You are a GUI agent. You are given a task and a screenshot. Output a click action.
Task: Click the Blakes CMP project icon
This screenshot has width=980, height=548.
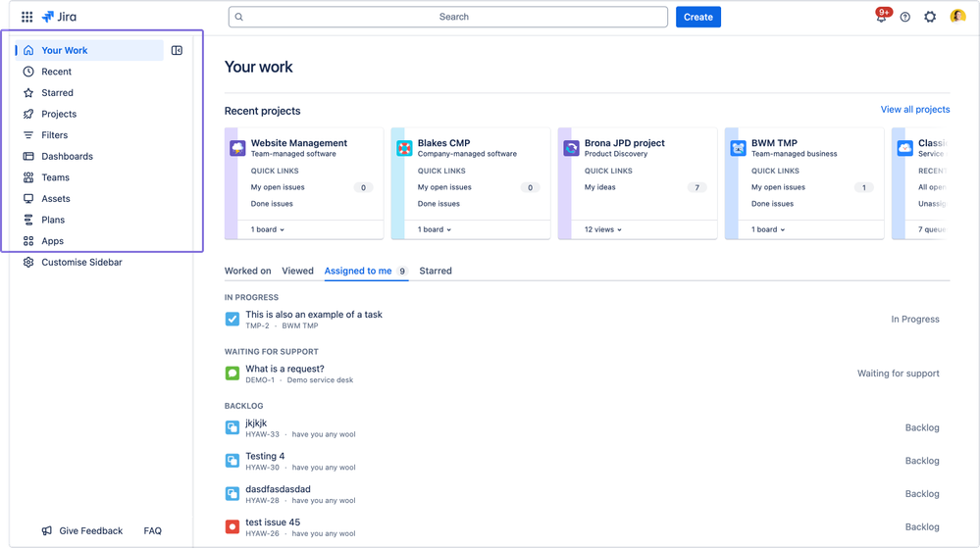point(404,148)
